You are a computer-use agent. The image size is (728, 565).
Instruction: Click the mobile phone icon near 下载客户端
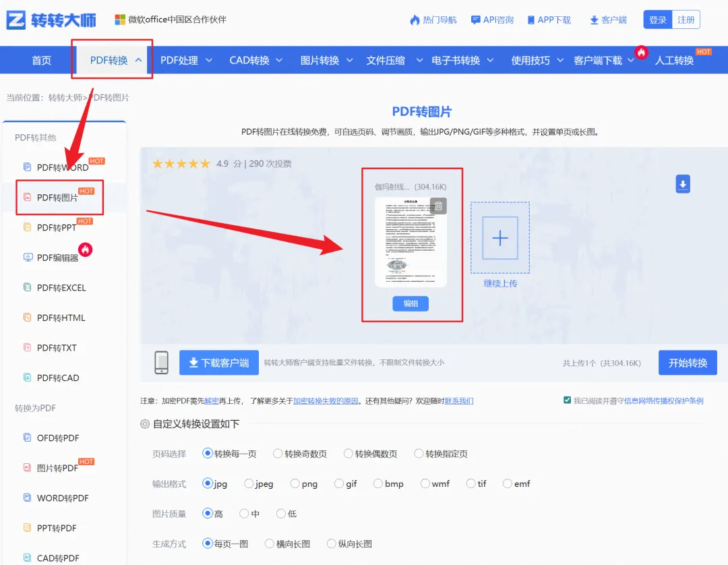pos(162,363)
